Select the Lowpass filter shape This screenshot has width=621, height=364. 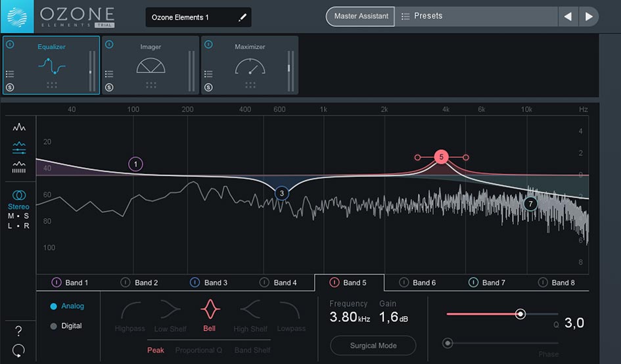(291, 315)
